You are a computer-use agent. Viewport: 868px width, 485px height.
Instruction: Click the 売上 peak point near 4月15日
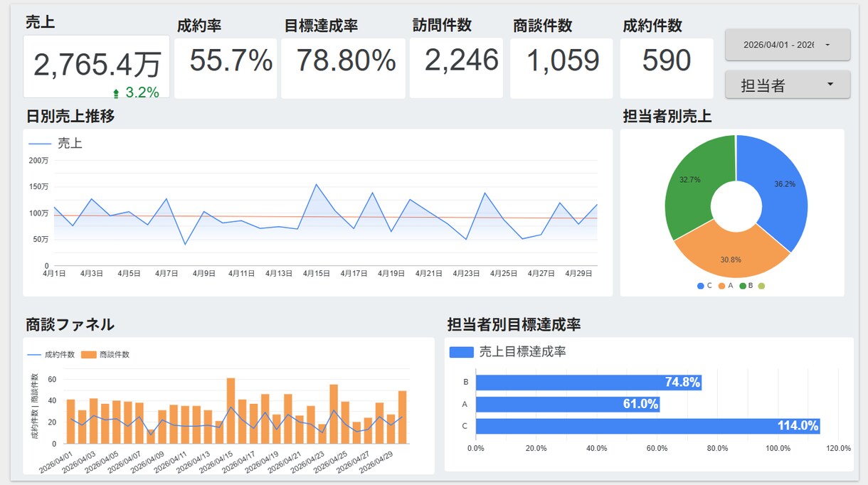316,185
